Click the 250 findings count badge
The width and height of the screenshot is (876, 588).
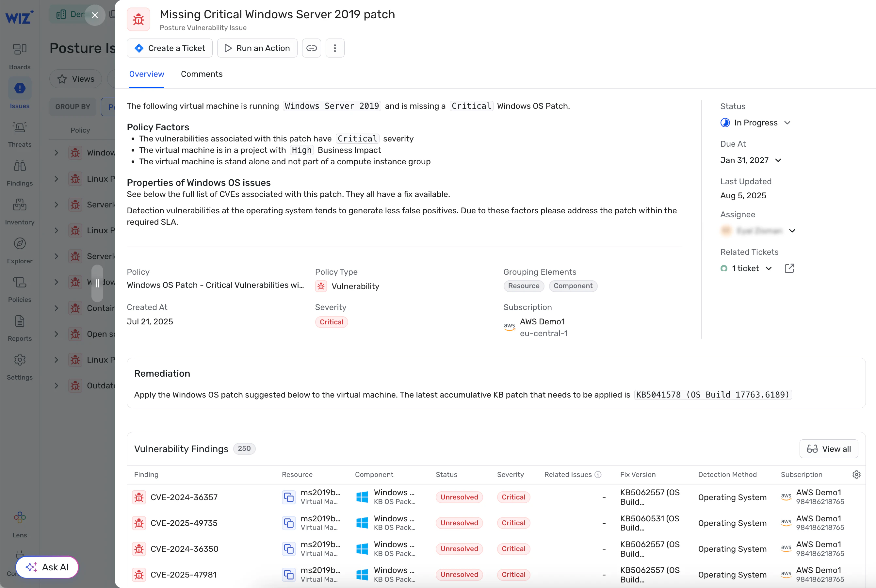244,449
